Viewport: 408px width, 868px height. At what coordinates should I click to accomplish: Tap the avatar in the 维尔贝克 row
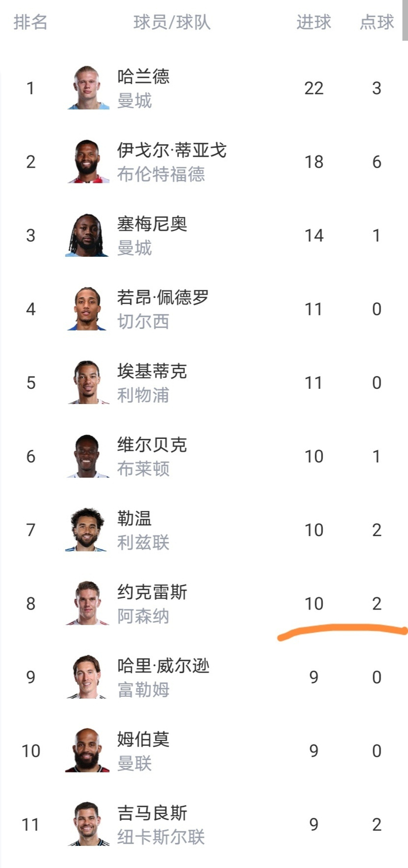[x=87, y=456]
